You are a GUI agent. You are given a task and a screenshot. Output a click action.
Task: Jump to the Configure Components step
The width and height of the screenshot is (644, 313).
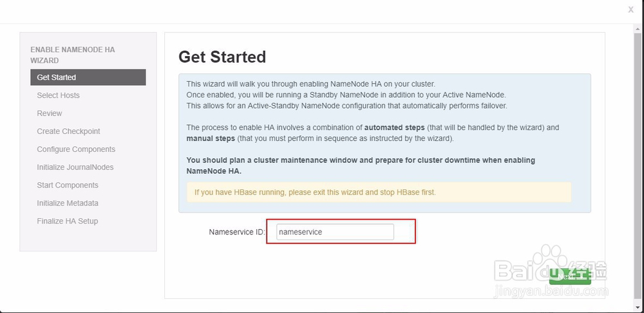pyautogui.click(x=76, y=149)
